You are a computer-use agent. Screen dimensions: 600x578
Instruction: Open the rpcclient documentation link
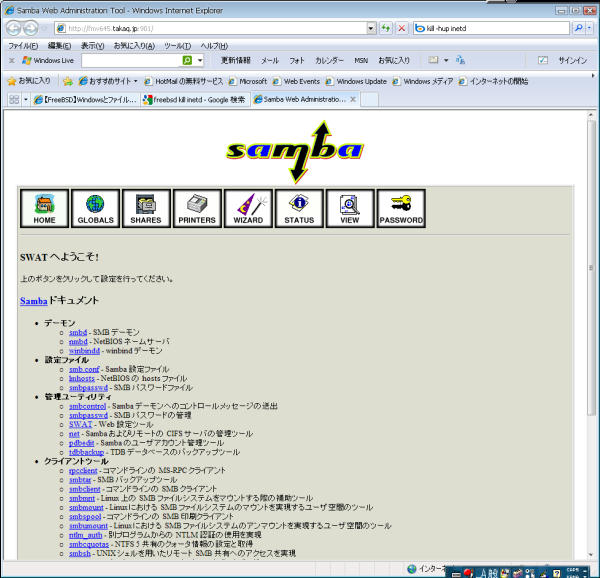coord(83,470)
